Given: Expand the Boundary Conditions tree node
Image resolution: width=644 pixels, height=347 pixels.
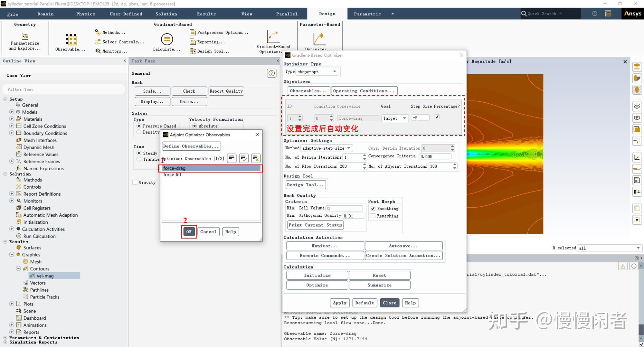Looking at the screenshot, I should tap(12, 133).
